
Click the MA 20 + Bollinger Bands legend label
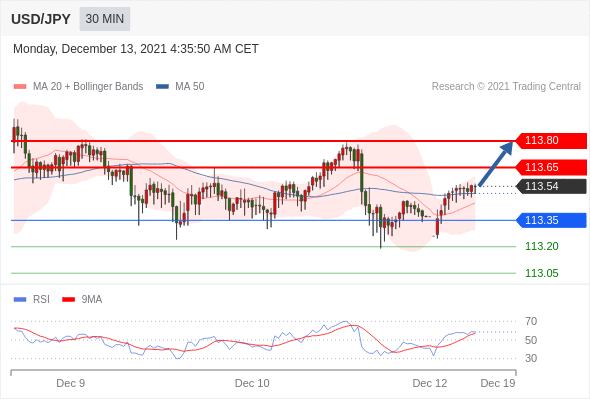[x=88, y=87]
